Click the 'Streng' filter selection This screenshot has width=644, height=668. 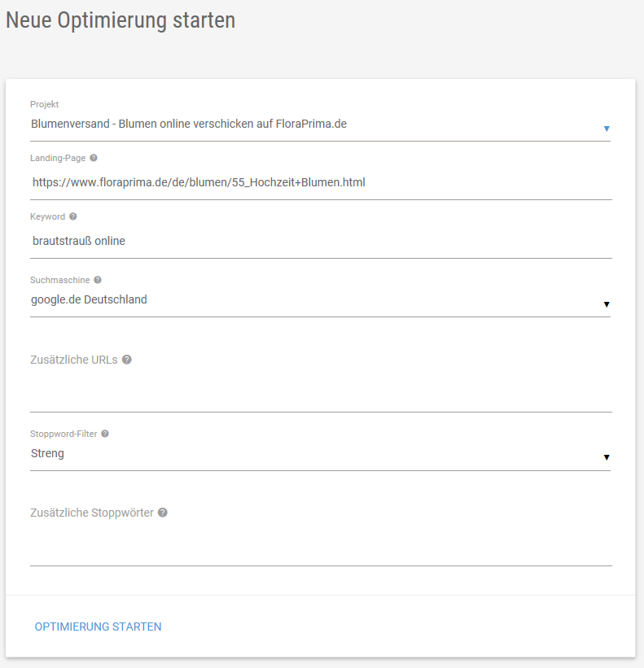click(47, 453)
